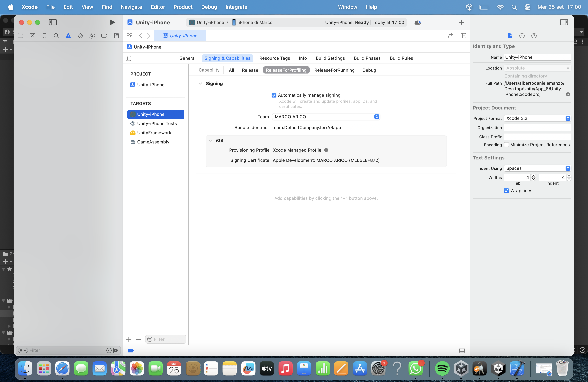588x382 pixels.
Task: Toggle source-control status filter in navigator
Action: tap(116, 350)
